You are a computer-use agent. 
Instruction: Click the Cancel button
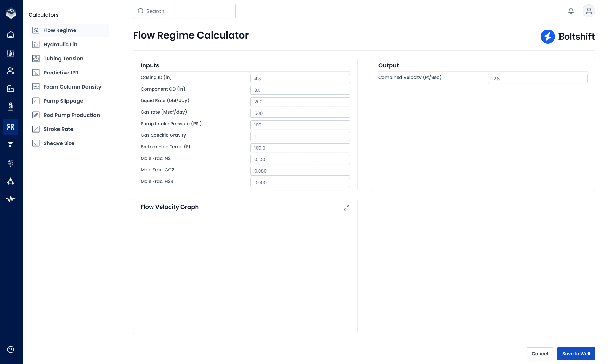pyautogui.click(x=539, y=354)
